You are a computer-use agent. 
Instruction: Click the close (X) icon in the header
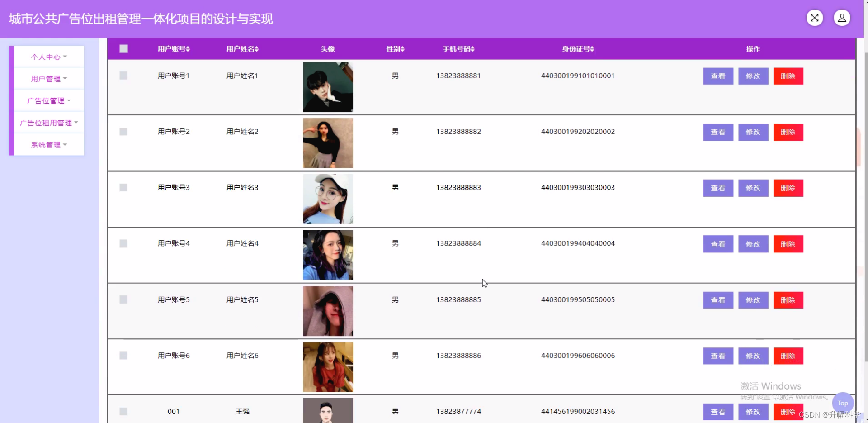[x=814, y=18]
